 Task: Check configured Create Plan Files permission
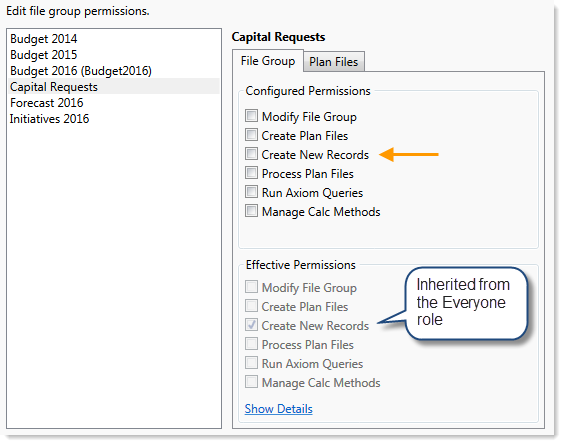coord(251,135)
